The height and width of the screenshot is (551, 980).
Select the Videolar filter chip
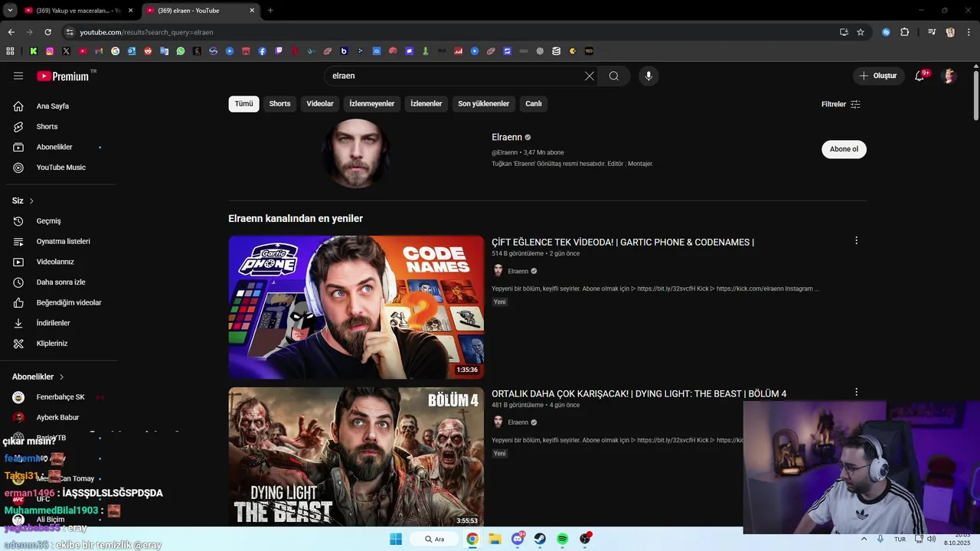point(320,104)
